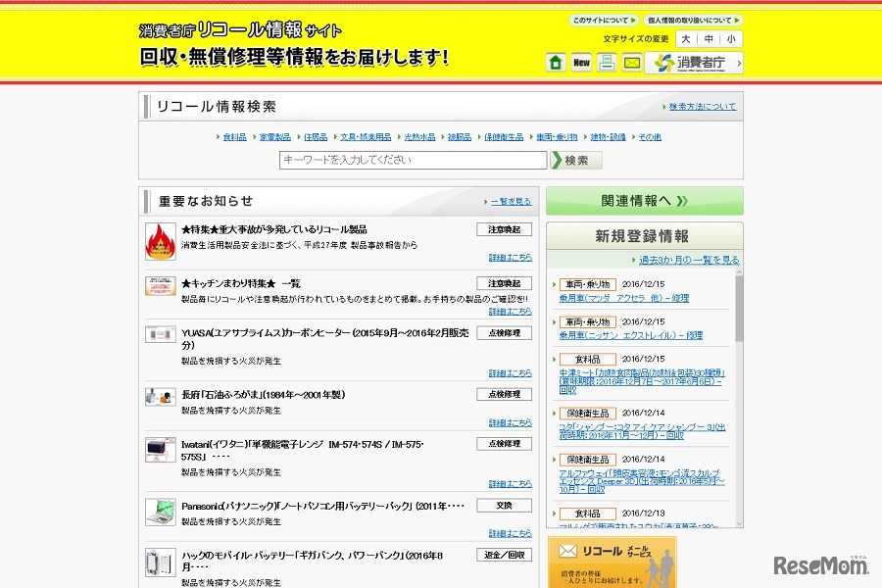Expand 一覧を見る in 重要なお知らせ

tap(510, 200)
